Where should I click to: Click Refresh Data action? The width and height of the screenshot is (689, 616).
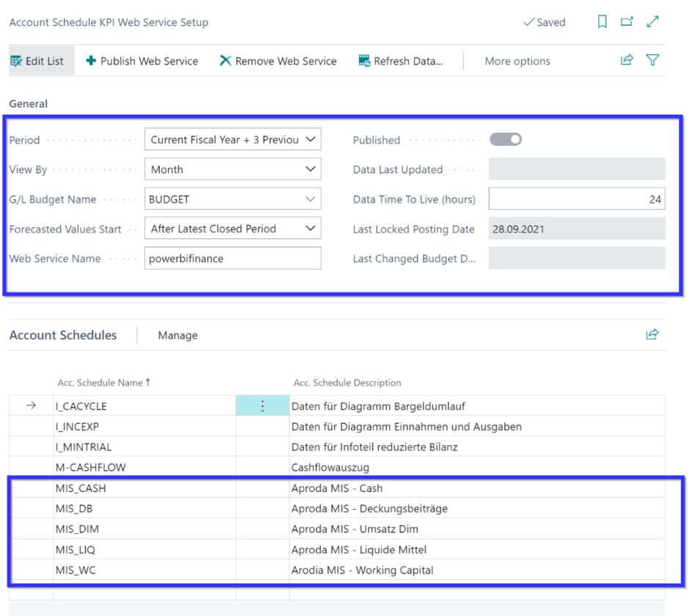pyautogui.click(x=401, y=62)
